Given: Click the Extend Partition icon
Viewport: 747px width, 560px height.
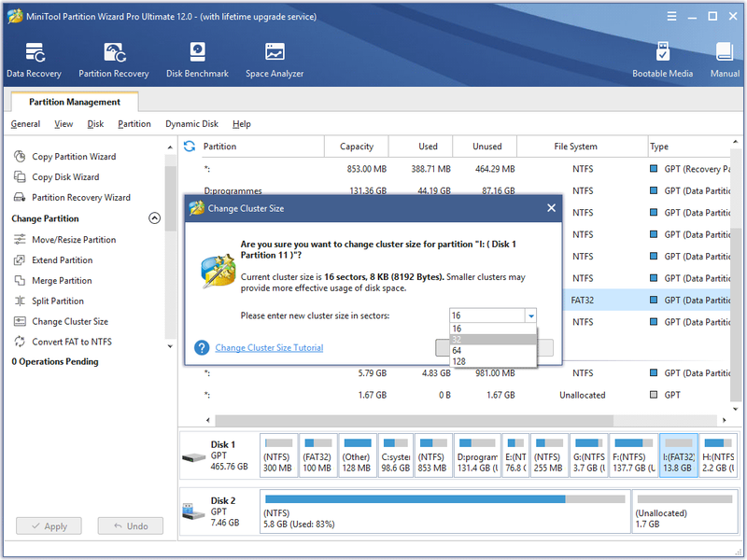Looking at the screenshot, I should click(20, 260).
